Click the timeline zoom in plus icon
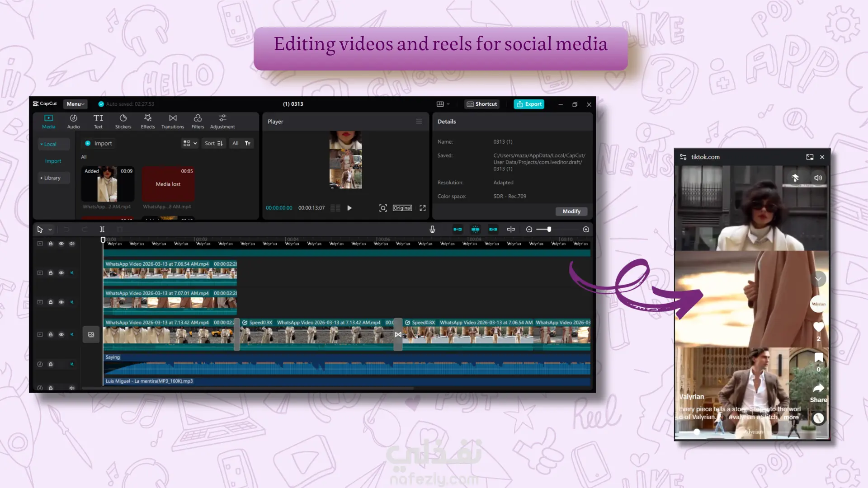Viewport: 868px width, 488px height. coord(586,230)
